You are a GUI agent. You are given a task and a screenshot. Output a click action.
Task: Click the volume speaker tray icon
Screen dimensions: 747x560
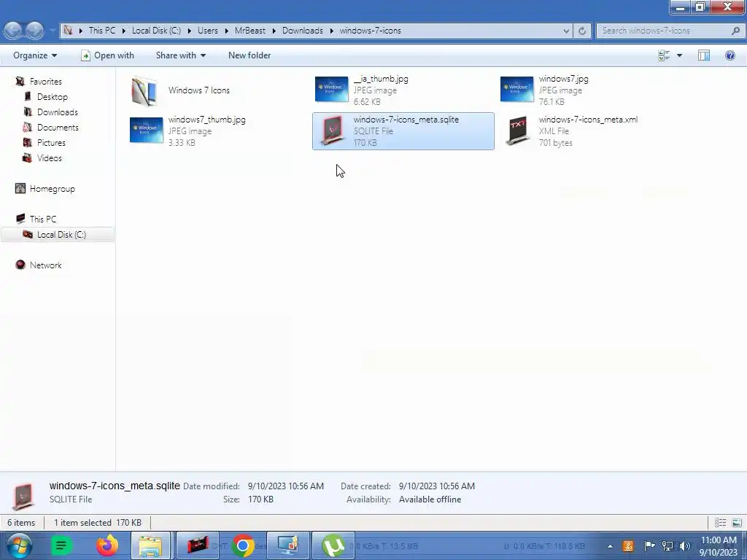coord(684,545)
